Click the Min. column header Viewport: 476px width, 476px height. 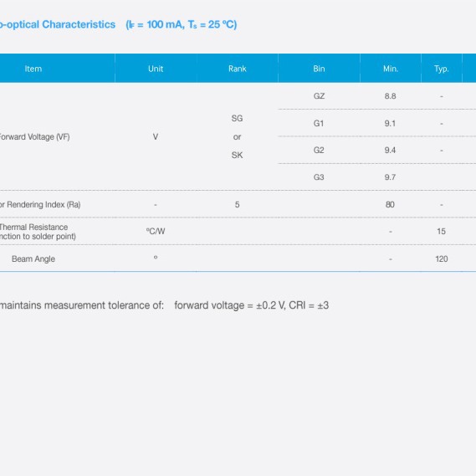pos(391,69)
